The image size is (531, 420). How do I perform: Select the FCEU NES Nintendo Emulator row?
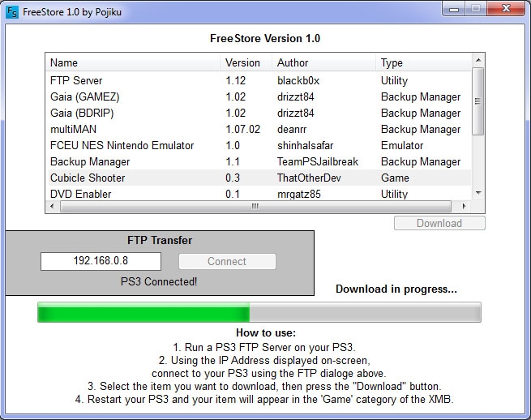pos(259,146)
